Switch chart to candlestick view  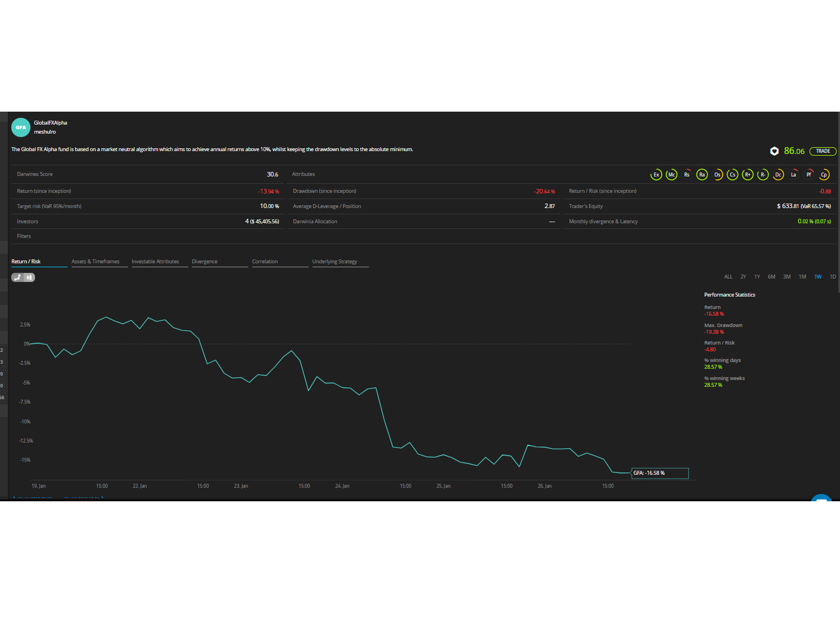(x=29, y=277)
